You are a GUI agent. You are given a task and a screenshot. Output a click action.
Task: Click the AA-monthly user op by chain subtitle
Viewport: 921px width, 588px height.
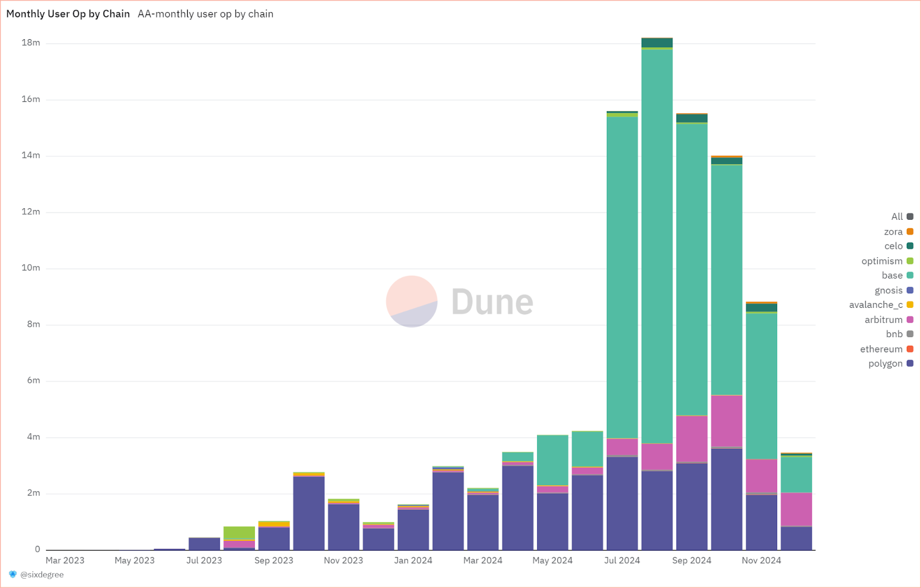click(x=205, y=14)
